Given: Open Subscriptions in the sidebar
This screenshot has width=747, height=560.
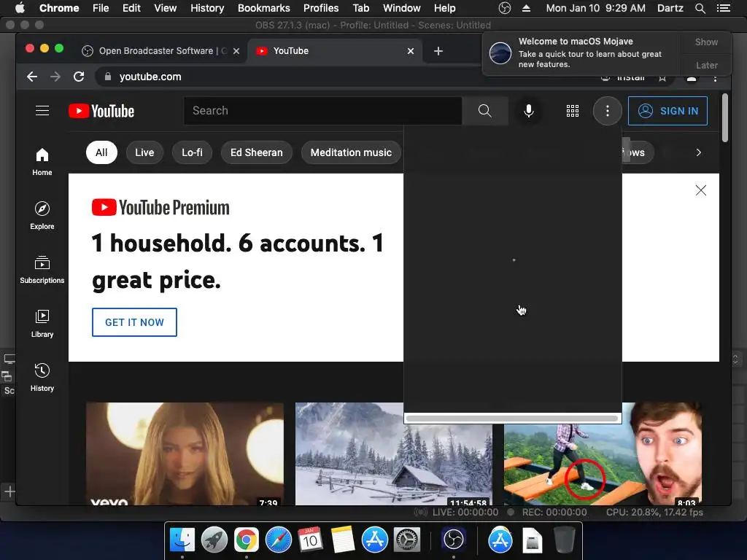Looking at the screenshot, I should coord(42,270).
